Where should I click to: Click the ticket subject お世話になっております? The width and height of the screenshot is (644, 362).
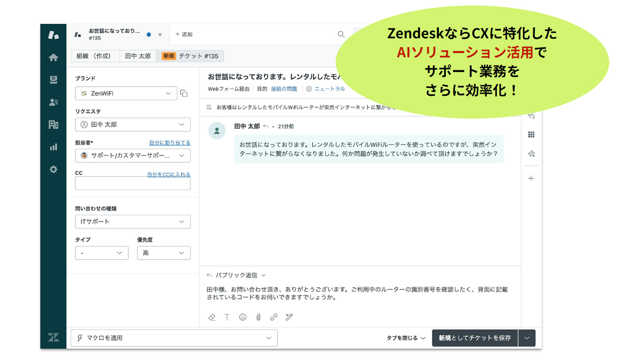(274, 76)
